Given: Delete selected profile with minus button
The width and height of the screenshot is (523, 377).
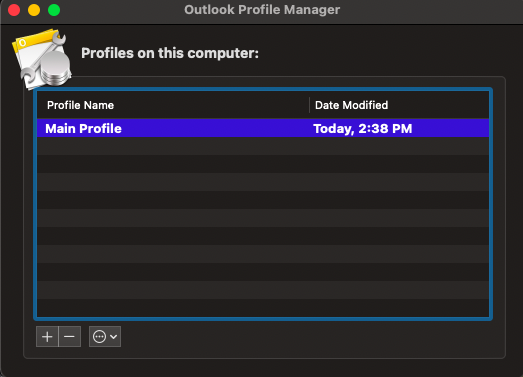Looking at the screenshot, I should pos(69,337).
